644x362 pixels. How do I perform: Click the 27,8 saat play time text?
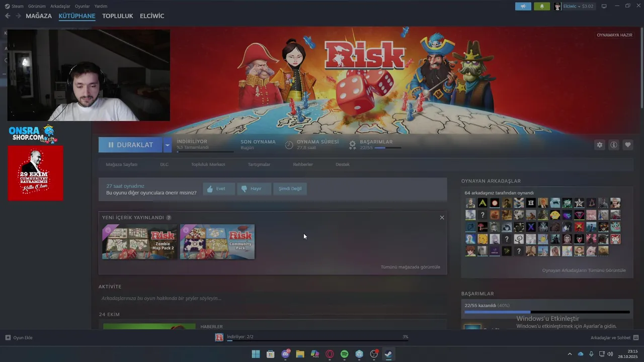pyautogui.click(x=306, y=148)
